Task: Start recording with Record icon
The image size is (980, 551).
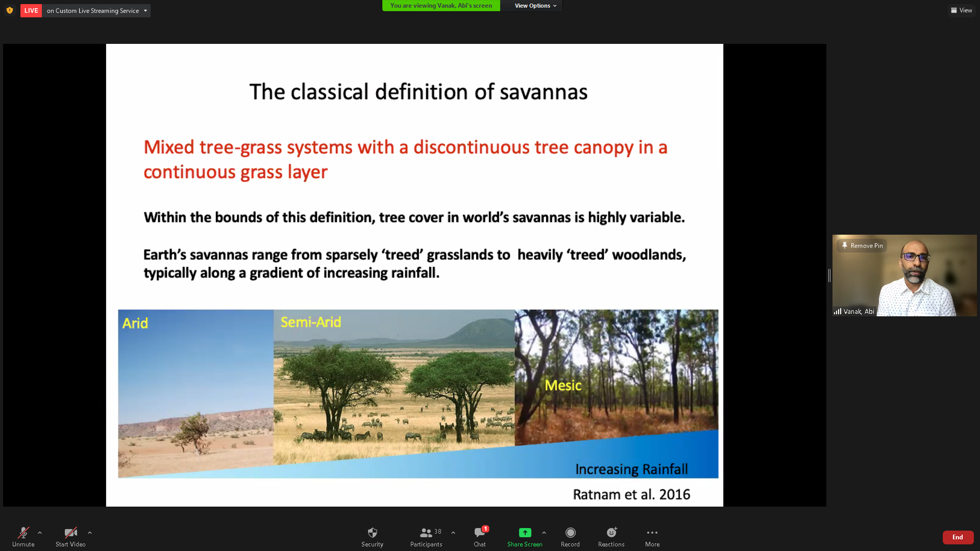Action: point(570,533)
